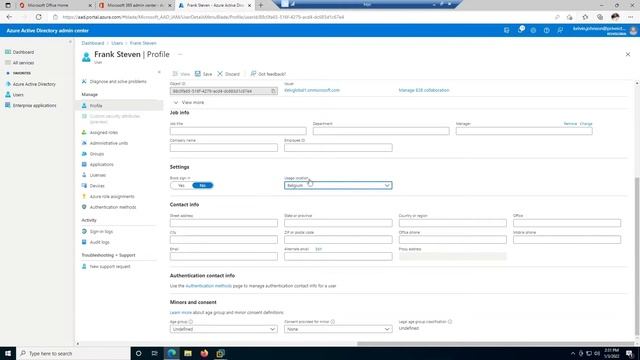This screenshot has height=360, width=640.
Task: Click the browser refresh icon
Action: (38, 17)
